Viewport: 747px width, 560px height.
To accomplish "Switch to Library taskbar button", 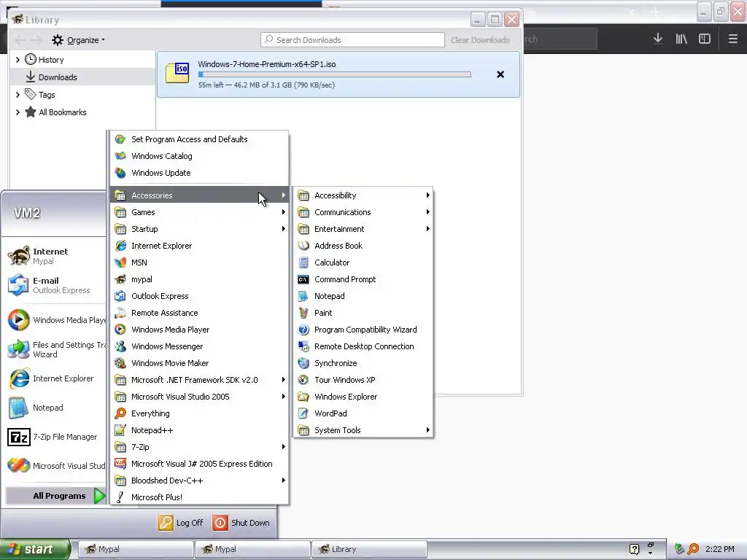I will pos(368,549).
